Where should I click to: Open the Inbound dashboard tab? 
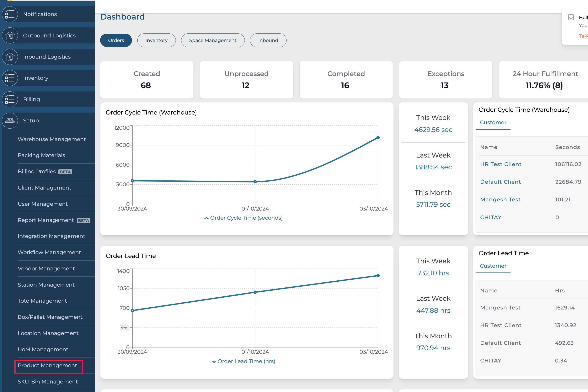(x=268, y=40)
